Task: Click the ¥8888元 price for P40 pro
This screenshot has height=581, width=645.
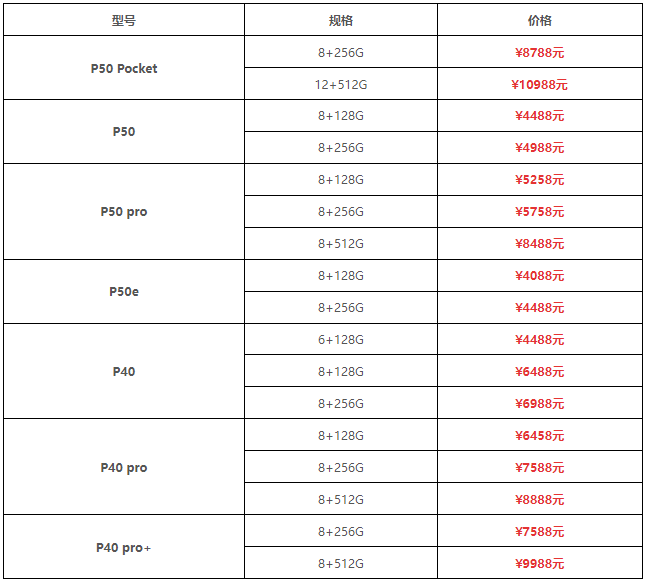Action: pyautogui.click(x=539, y=500)
